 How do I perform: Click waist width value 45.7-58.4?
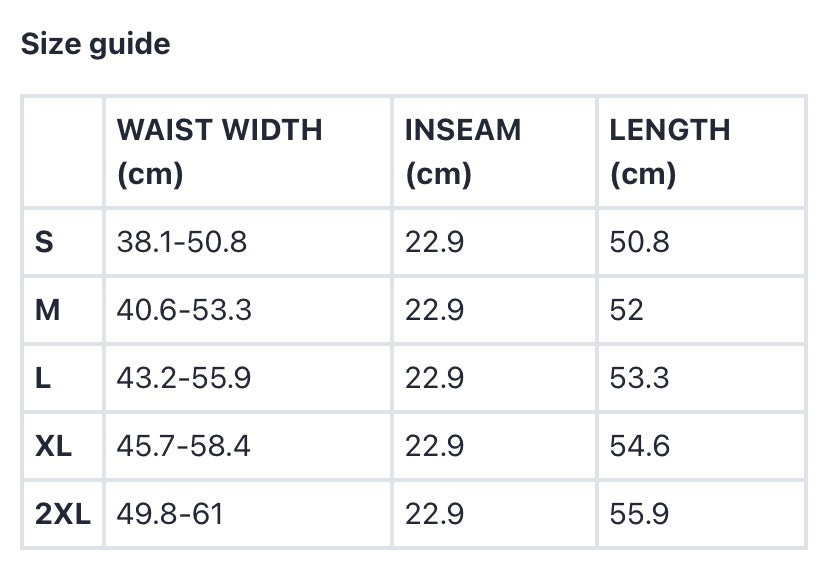pos(184,446)
